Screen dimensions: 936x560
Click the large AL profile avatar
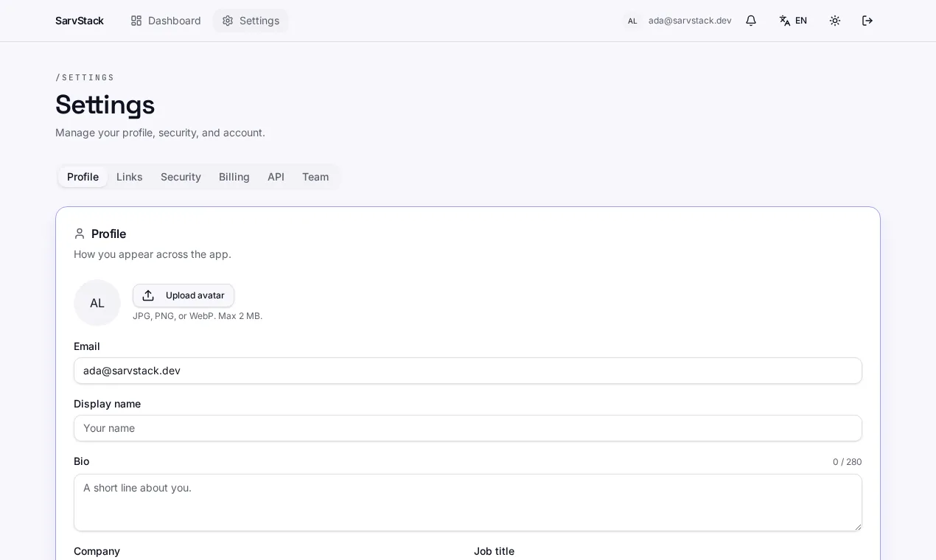pos(97,303)
